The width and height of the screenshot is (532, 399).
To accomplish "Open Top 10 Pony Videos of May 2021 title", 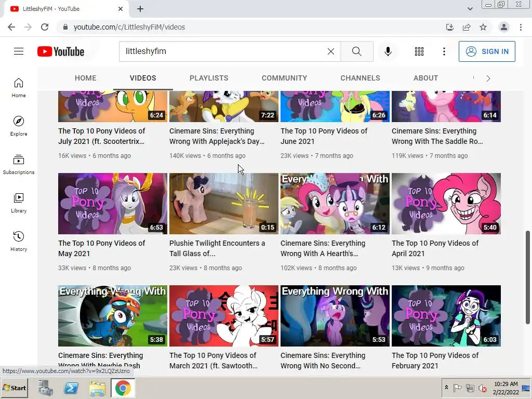I will pos(102,248).
